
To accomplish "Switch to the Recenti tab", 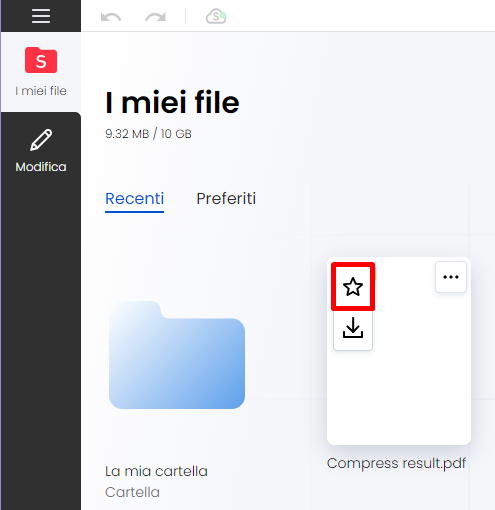I will click(134, 199).
